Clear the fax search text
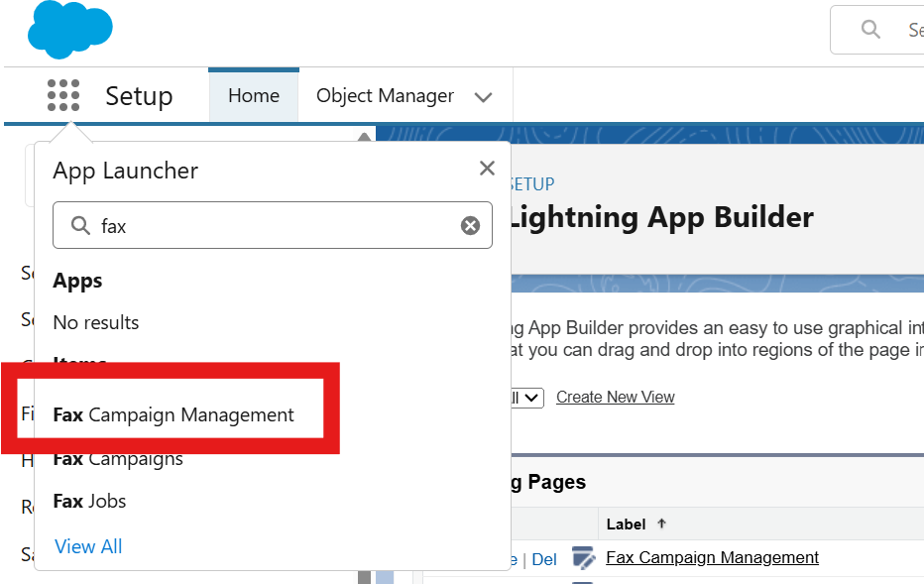 [470, 226]
